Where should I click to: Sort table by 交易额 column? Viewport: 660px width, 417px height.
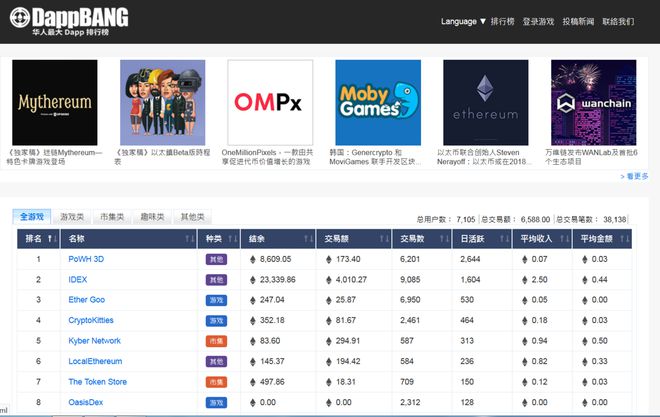pyautogui.click(x=354, y=239)
